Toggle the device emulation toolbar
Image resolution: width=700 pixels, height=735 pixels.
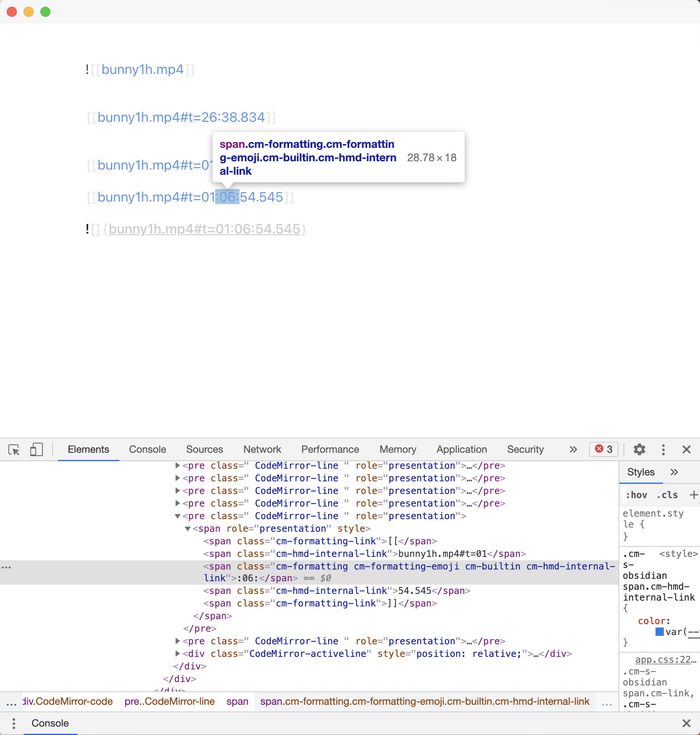tap(37, 449)
